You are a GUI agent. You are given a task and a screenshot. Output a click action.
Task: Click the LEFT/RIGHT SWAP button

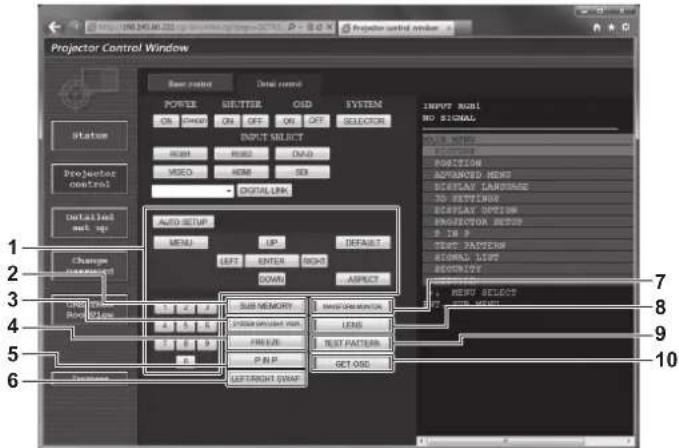[266, 379]
